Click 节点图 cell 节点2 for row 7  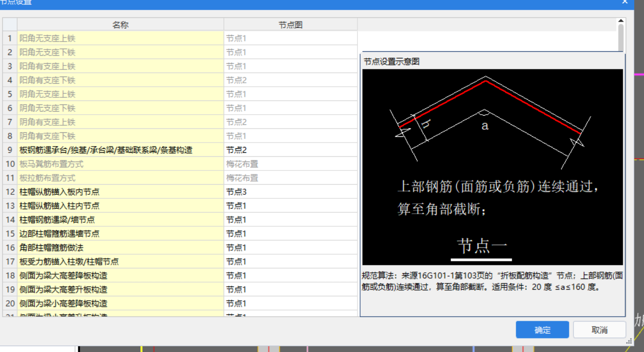point(291,122)
